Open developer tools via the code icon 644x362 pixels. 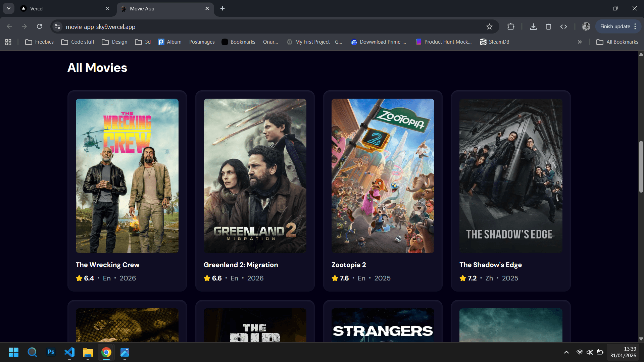563,26
